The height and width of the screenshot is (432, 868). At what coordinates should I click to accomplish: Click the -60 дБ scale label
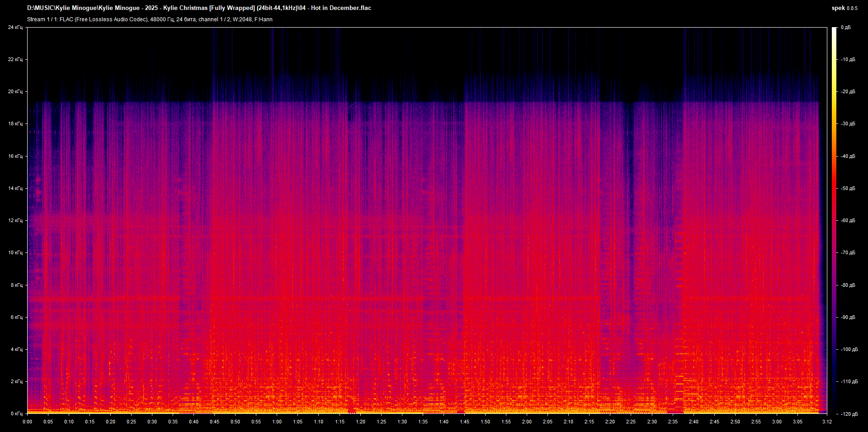click(x=848, y=220)
